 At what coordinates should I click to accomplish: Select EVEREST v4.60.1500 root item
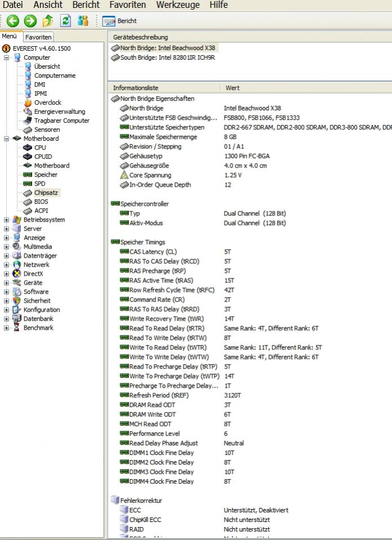(x=37, y=48)
